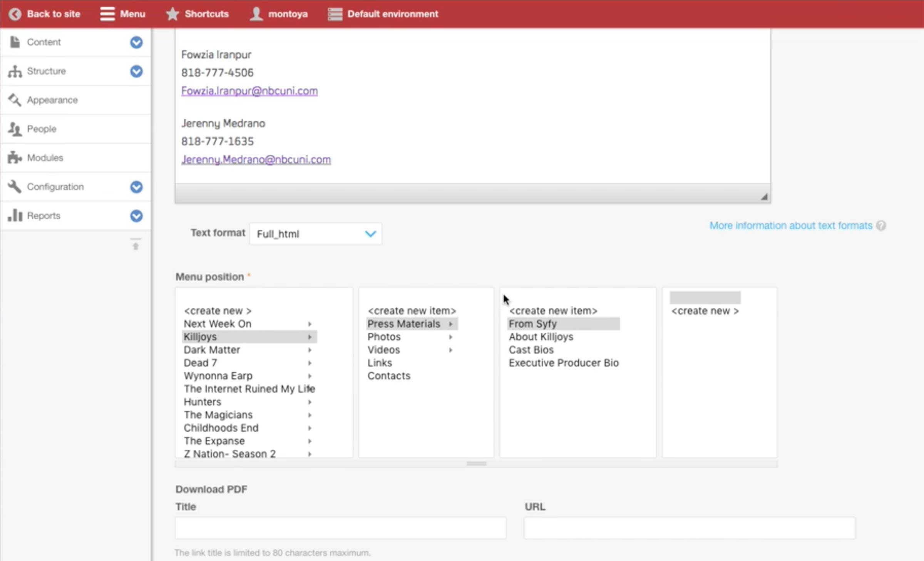Select Dark Matter in menu position list
The image size is (924, 561).
[x=212, y=350]
